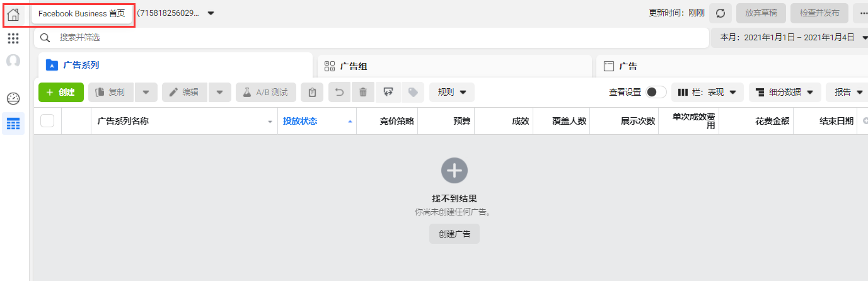Click the clipboard paste icon in toolbar
Image resolution: width=868 pixels, height=281 pixels.
pyautogui.click(x=312, y=93)
